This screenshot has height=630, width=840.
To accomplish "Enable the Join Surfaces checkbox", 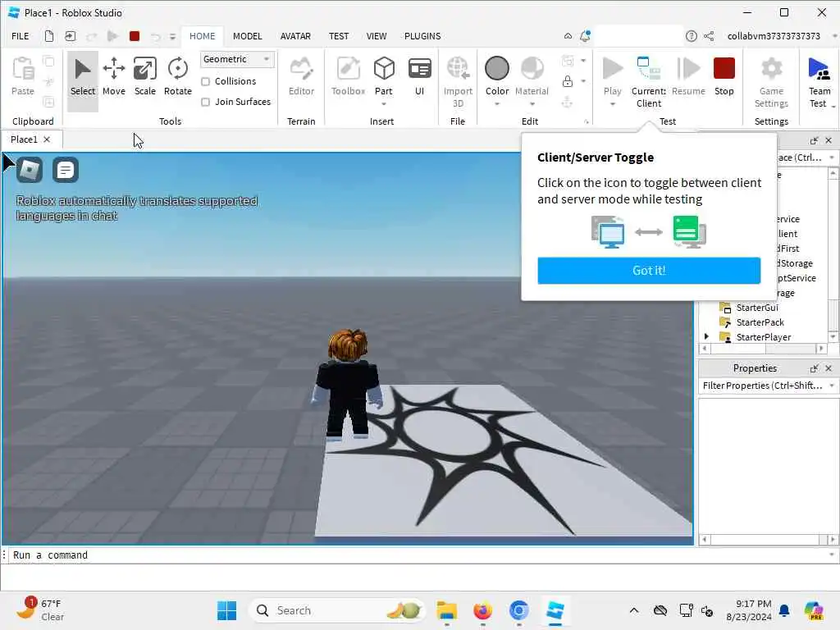I will [205, 102].
